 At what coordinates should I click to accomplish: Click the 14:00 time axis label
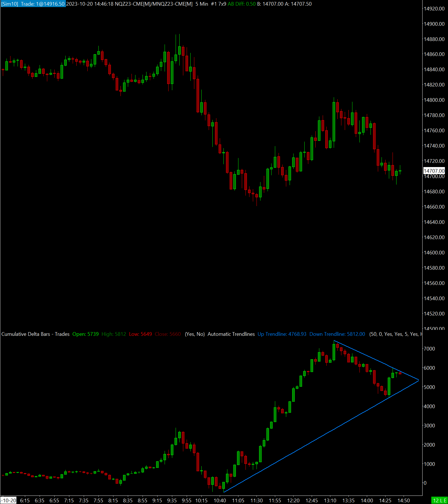(x=367, y=501)
